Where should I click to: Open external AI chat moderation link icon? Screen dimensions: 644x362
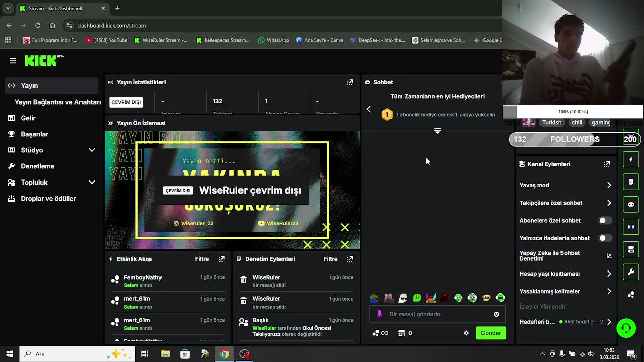point(609,256)
